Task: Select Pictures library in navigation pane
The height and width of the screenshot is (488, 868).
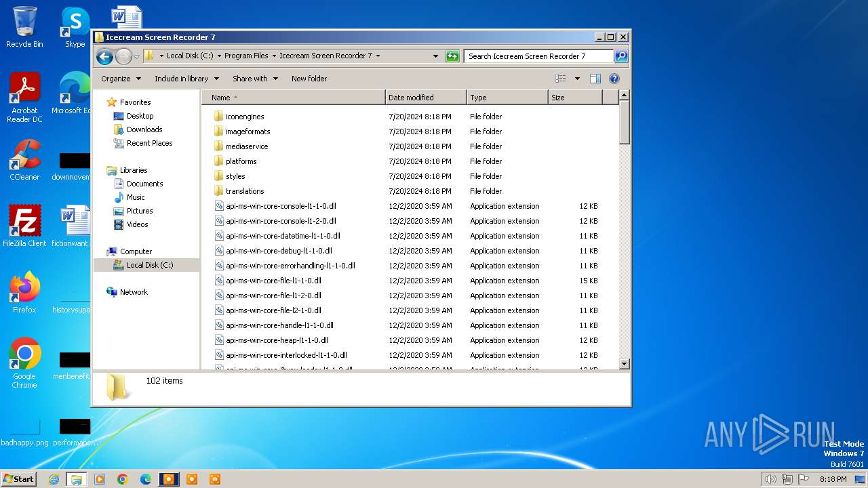Action: (x=140, y=211)
